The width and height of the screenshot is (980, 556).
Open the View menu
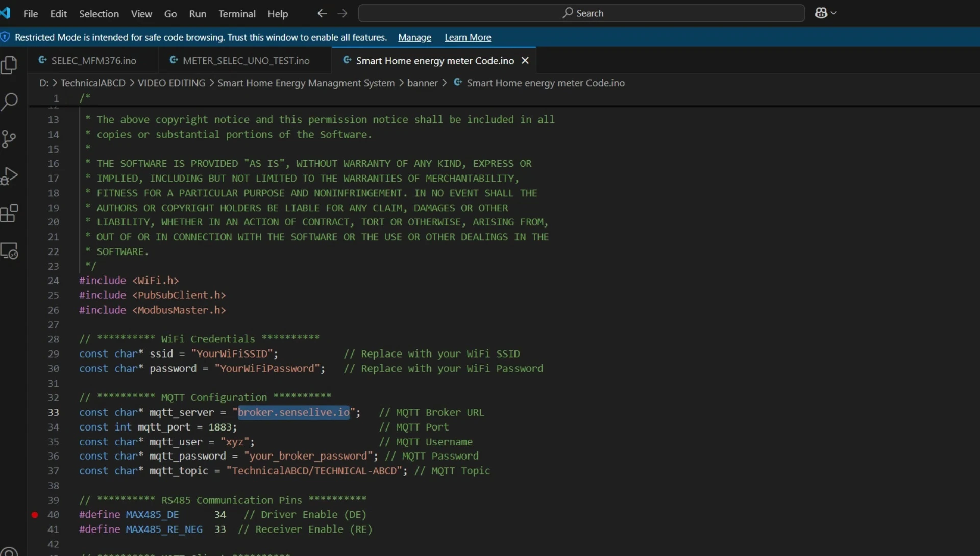coord(141,14)
